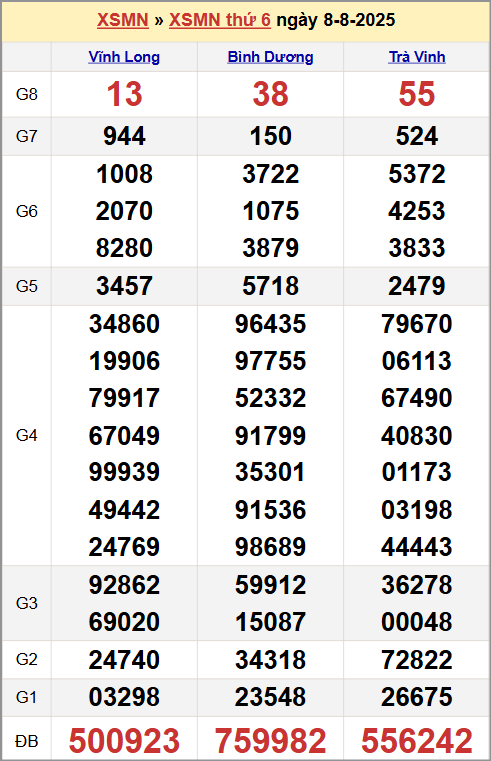Viewport: 491px width, 761px height.
Task: Select Trà Vinh G8 result 55
Action: [417, 94]
